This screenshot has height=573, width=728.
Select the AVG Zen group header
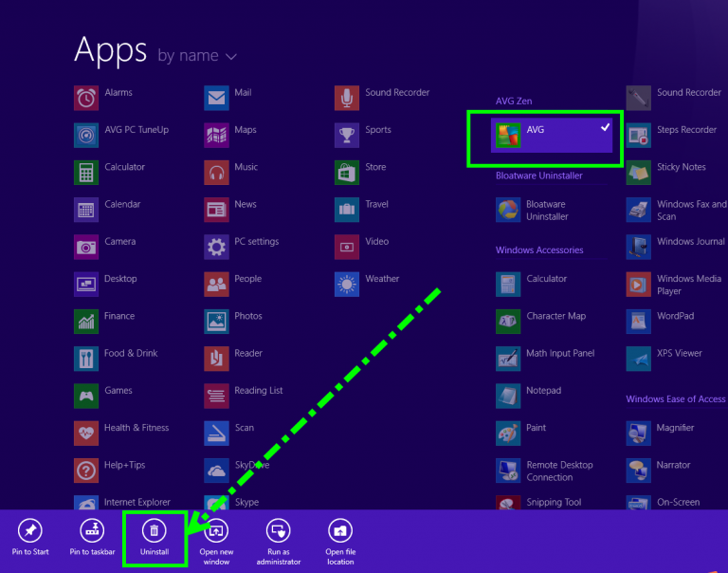[x=514, y=101]
